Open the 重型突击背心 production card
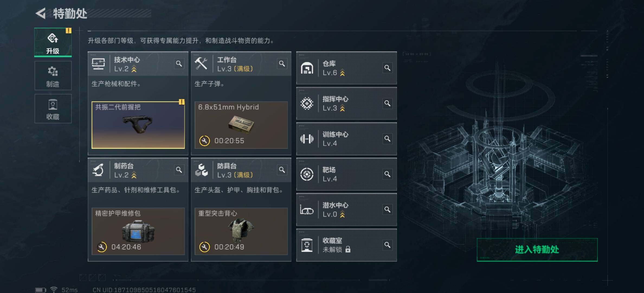The width and height of the screenshot is (644, 293). coord(241,231)
